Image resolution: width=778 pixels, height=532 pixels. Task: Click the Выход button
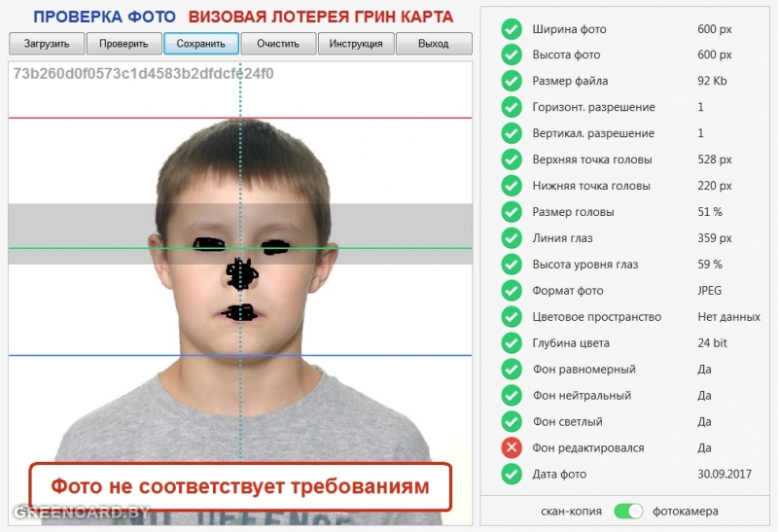tap(434, 44)
